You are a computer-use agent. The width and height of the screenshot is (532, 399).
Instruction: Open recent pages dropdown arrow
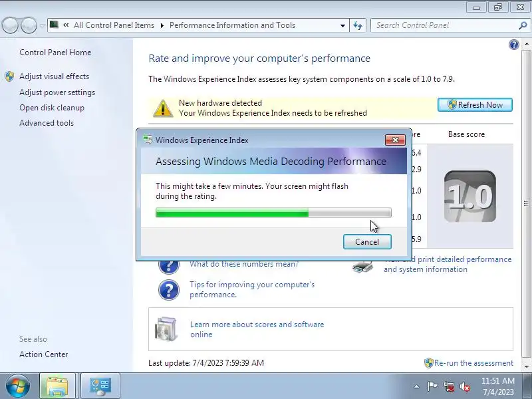pyautogui.click(x=43, y=25)
